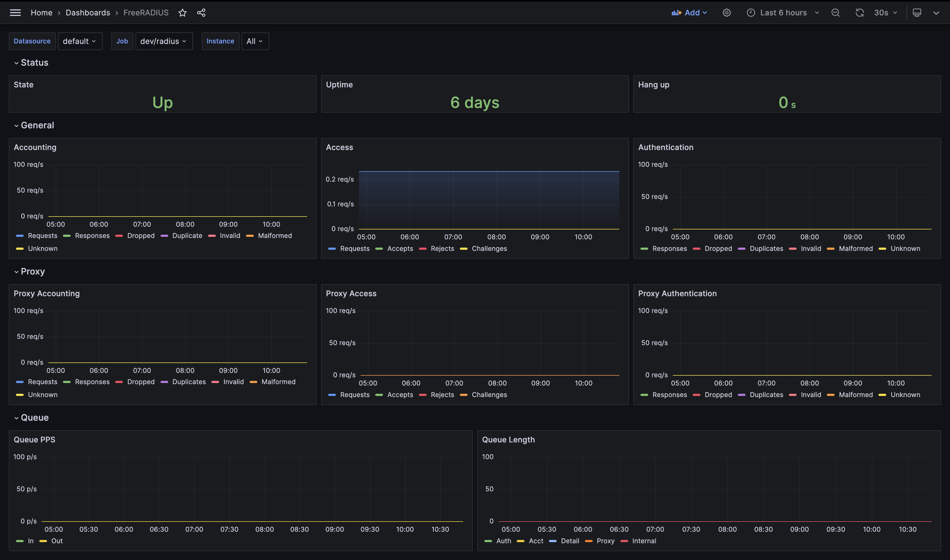Open dashboard settings gear
The height and width of the screenshot is (560, 950).
[x=727, y=13]
